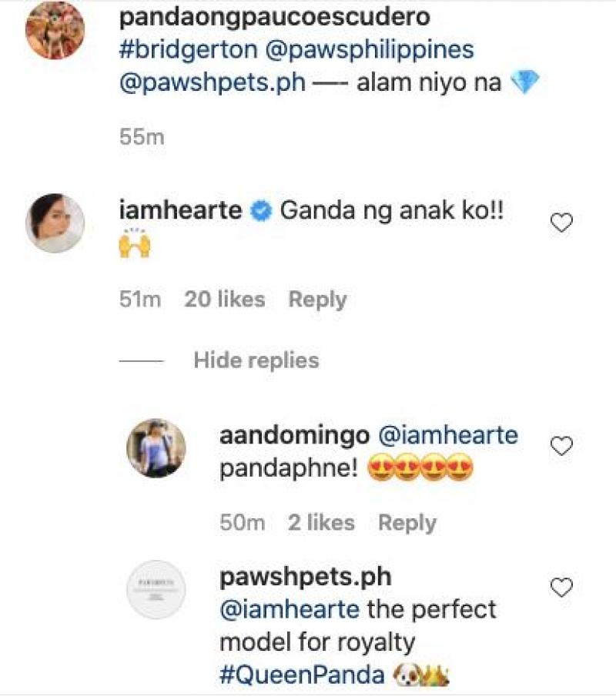Open pandaongpaucoescudero's profile picture
The image size is (616, 697).
tap(55, 30)
